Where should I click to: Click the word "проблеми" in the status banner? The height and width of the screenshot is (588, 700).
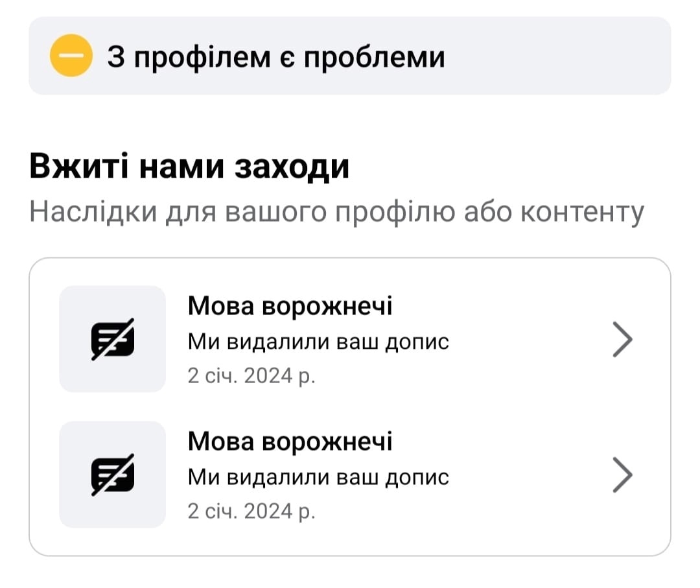[375, 57]
